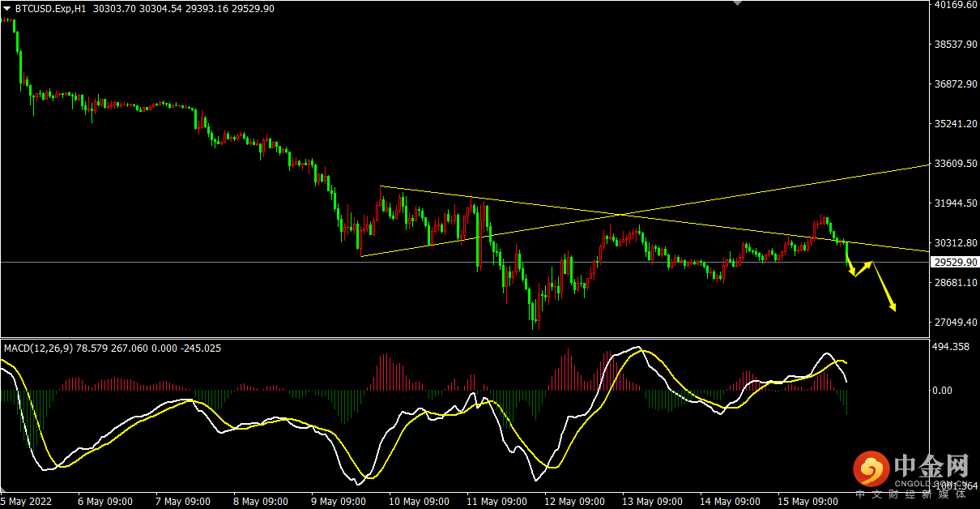980x509 pixels.
Task: Click the 5 May 2022 date label
Action: pos(27,501)
